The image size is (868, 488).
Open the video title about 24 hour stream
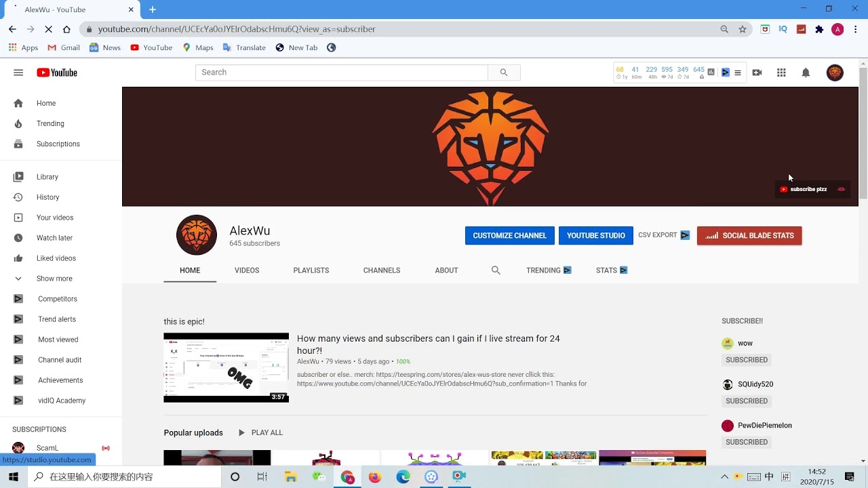tap(429, 344)
